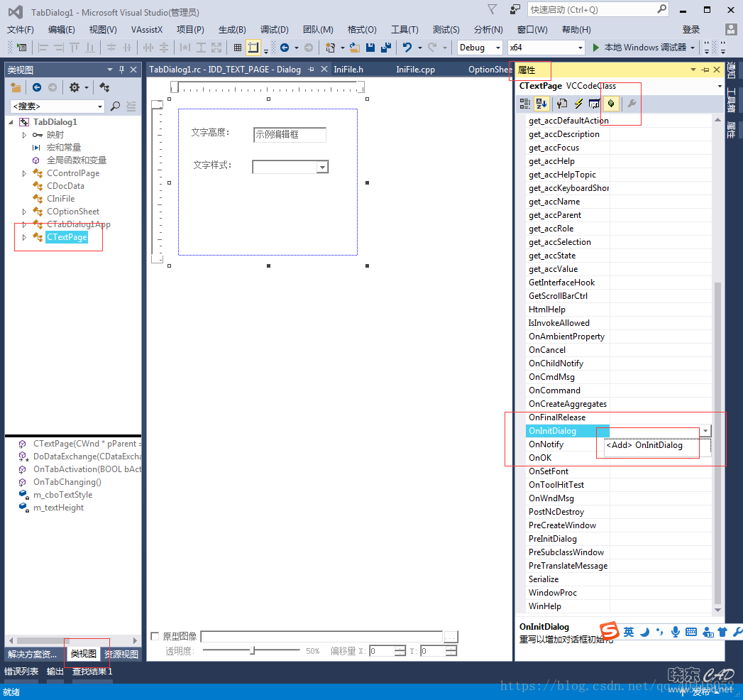The image size is (743, 700).
Task: Show Messages icon in Properties toolbar
Action: 594,104
